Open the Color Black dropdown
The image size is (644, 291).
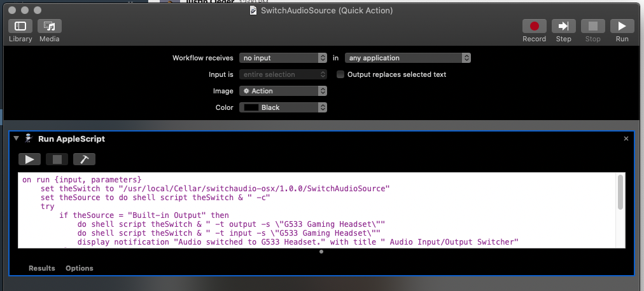283,107
